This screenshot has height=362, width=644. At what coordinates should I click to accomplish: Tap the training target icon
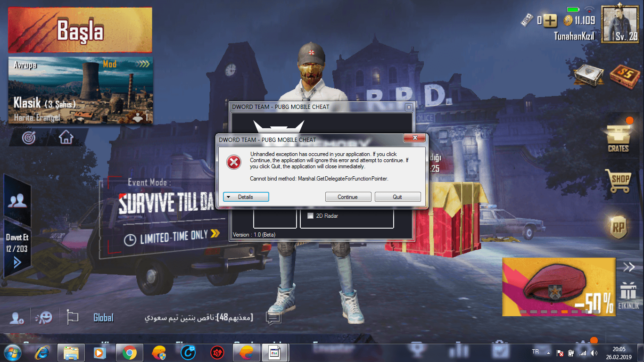[x=29, y=138]
